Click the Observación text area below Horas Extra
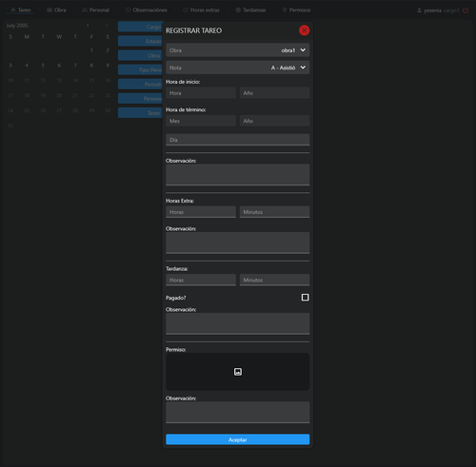476x467 pixels. coord(237,243)
